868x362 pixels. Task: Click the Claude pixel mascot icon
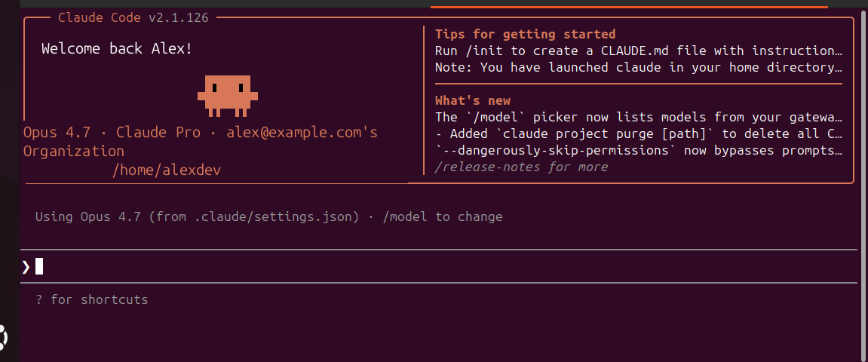click(x=228, y=97)
